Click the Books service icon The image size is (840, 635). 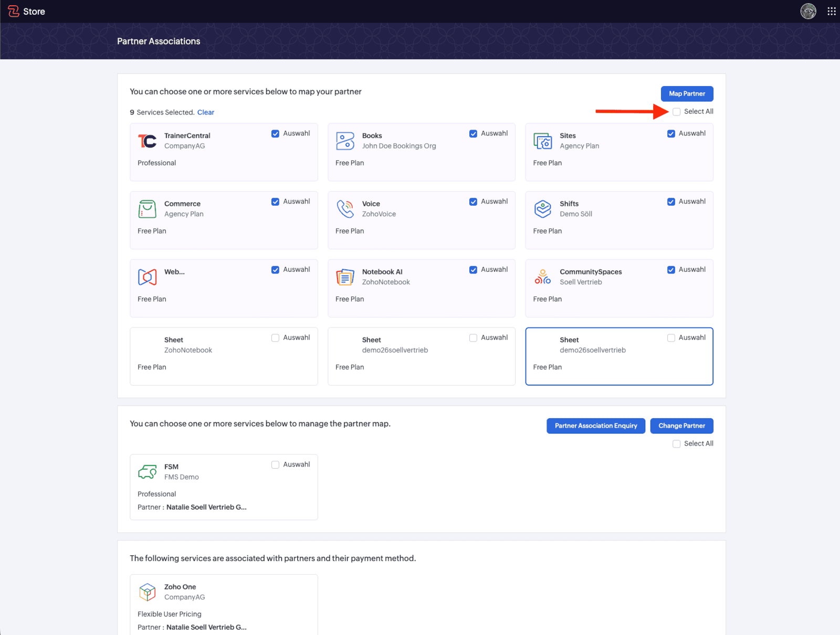tap(345, 141)
